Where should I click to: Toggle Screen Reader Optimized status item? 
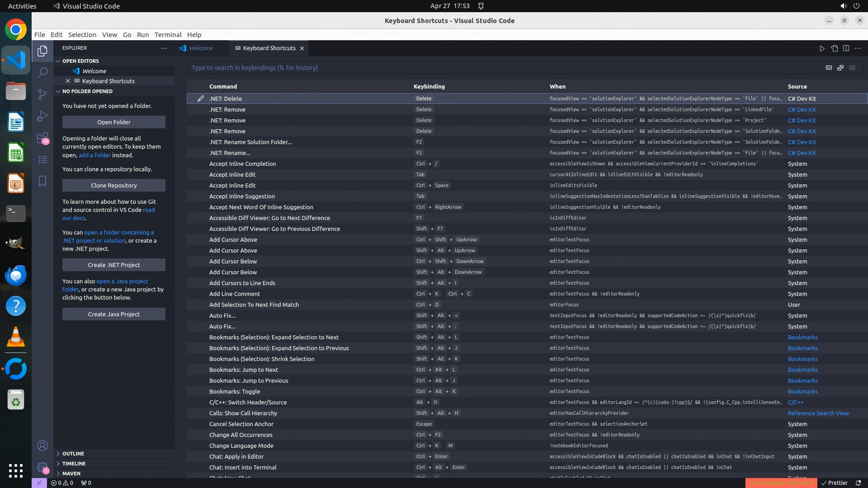click(x=781, y=483)
